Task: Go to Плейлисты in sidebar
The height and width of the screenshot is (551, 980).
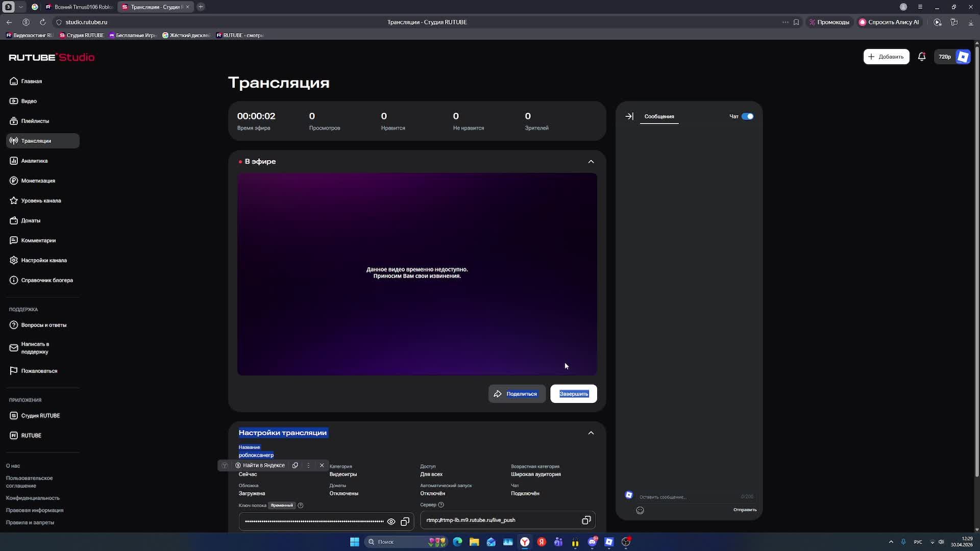Action: coord(35,121)
